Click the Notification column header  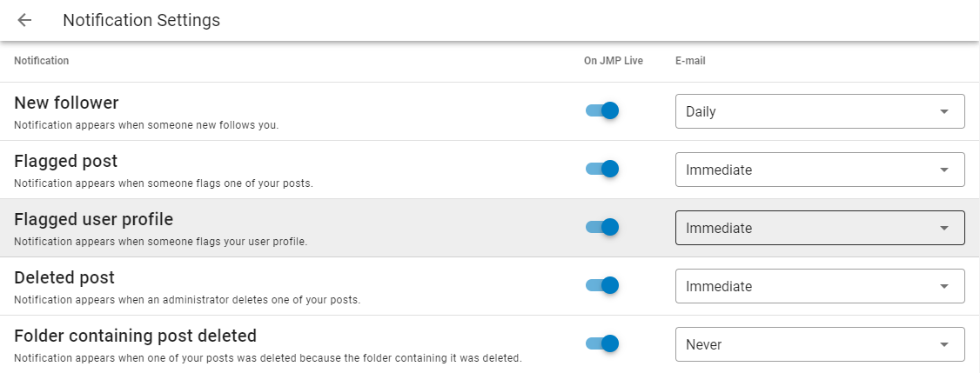click(x=41, y=61)
